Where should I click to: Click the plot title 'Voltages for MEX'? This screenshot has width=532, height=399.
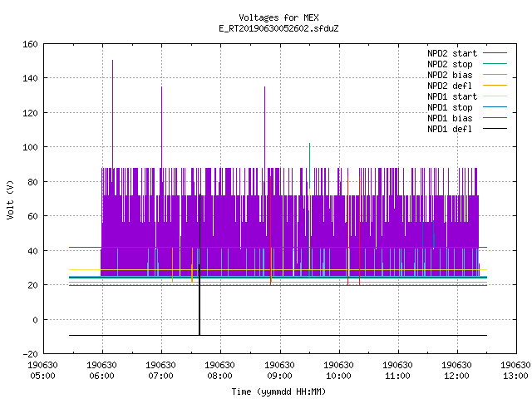click(278, 17)
